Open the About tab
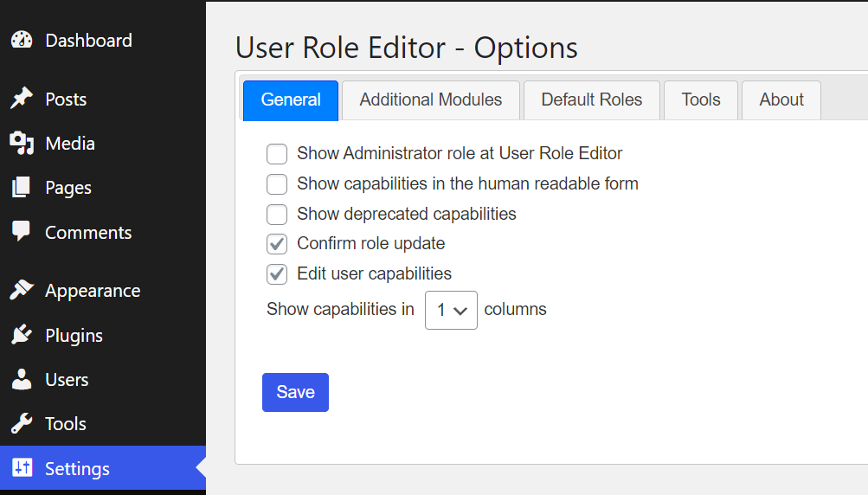 coord(781,100)
